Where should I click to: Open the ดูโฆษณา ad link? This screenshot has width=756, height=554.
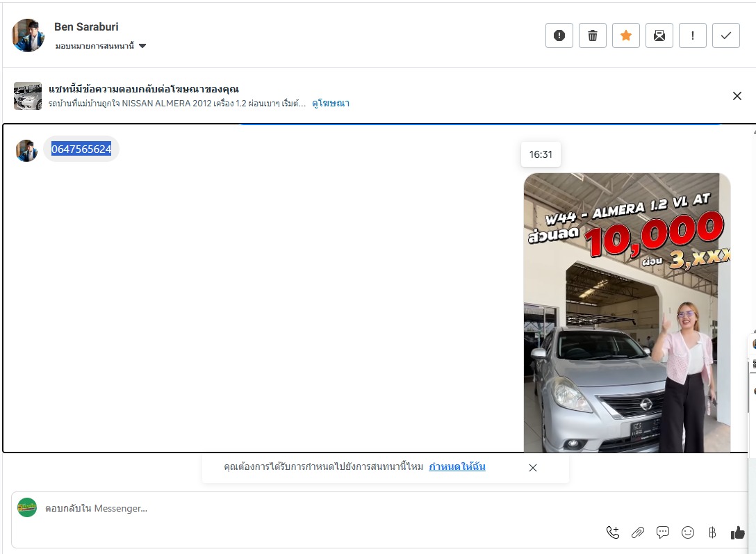331,103
